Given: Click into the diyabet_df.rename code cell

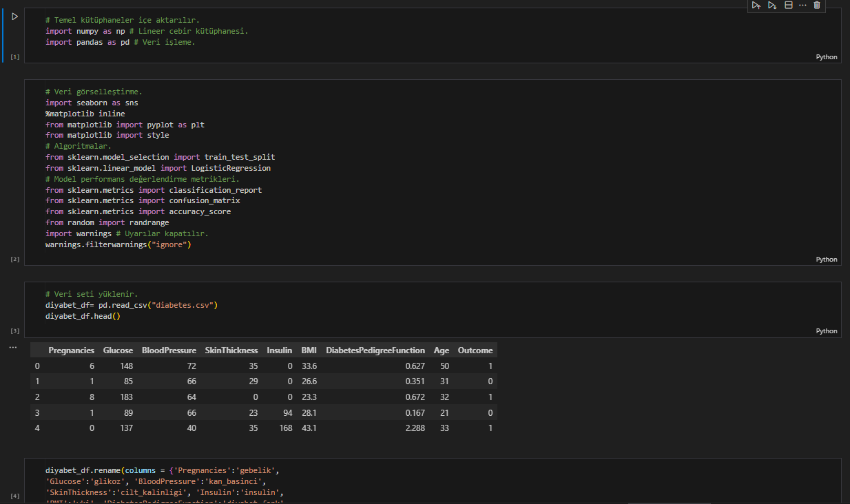Looking at the screenshot, I should tap(162, 481).
